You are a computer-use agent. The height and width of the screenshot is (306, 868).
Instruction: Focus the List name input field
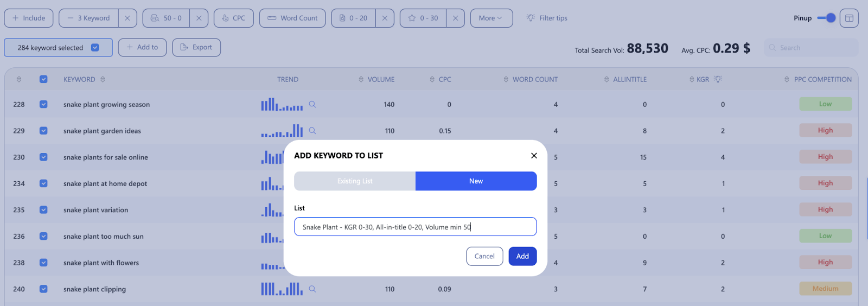(x=415, y=227)
